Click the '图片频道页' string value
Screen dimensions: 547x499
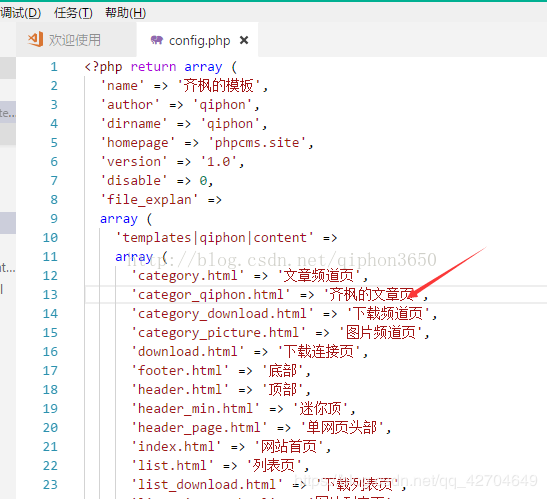coord(380,333)
